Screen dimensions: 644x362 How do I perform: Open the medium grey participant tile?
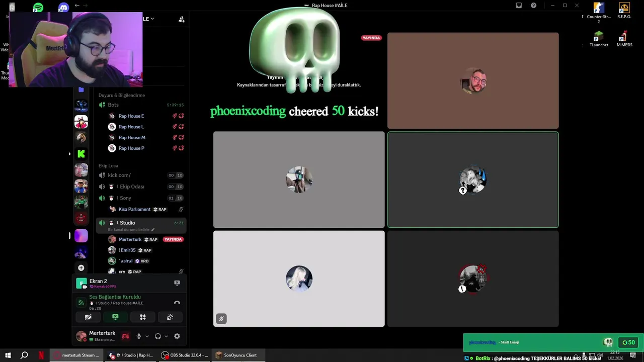[299, 179]
